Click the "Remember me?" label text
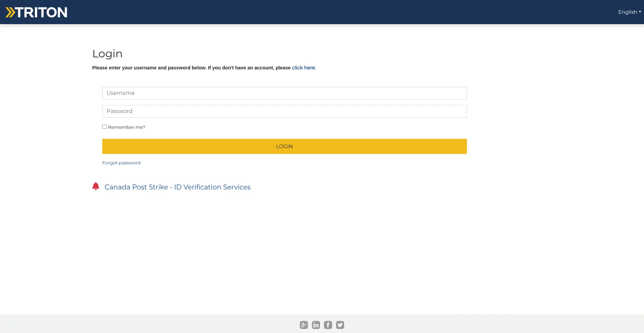Viewport: 644px width, 333px height. (126, 127)
